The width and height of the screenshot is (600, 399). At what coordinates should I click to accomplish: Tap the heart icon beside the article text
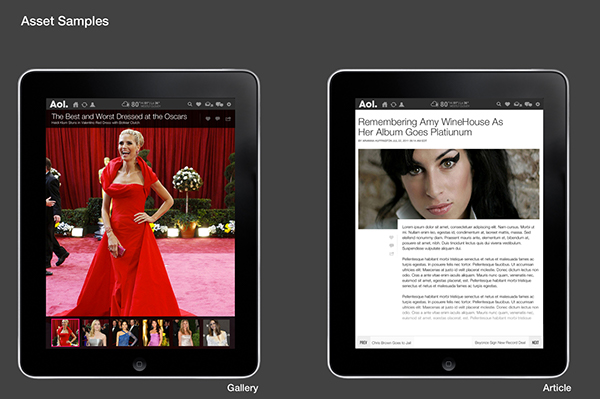(391, 238)
